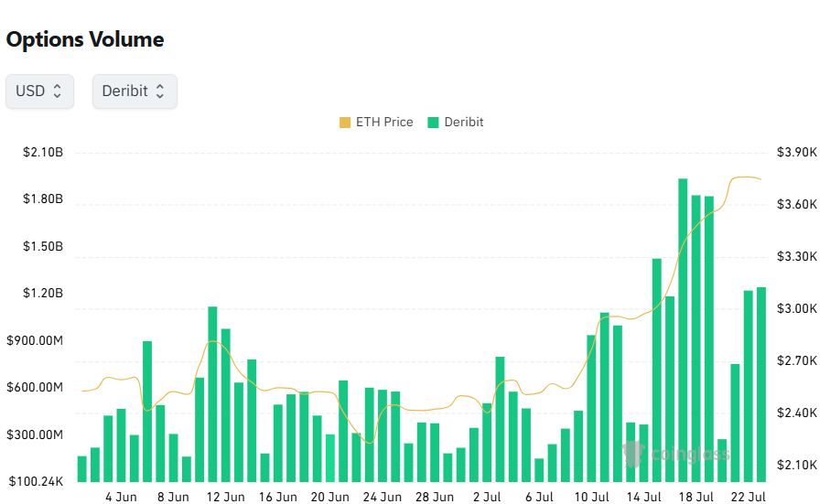The height and width of the screenshot is (504, 830).
Task: Click the $300.00M left axis label
Action: 35,434
